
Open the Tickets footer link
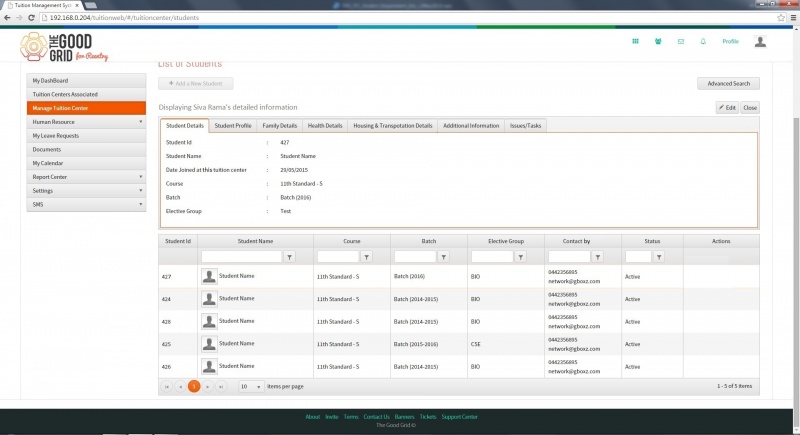pos(428,417)
